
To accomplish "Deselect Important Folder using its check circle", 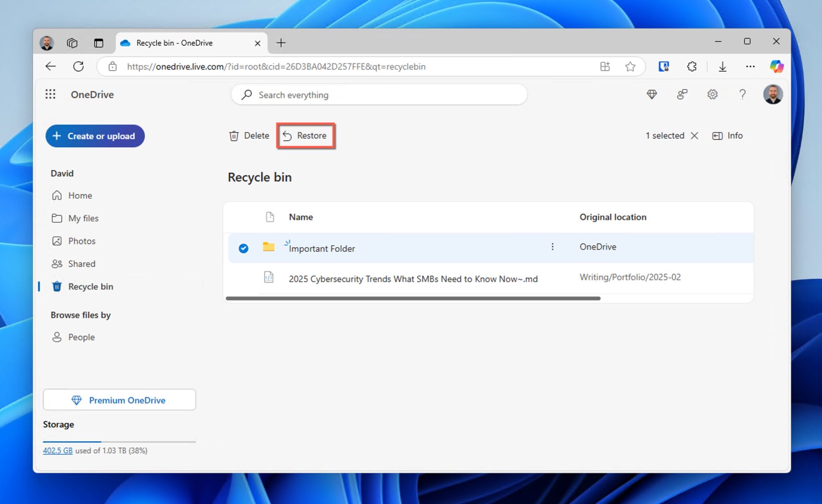I will click(x=243, y=248).
